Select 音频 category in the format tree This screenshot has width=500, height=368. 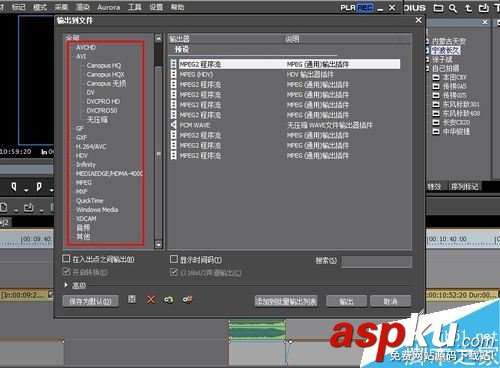point(83,228)
